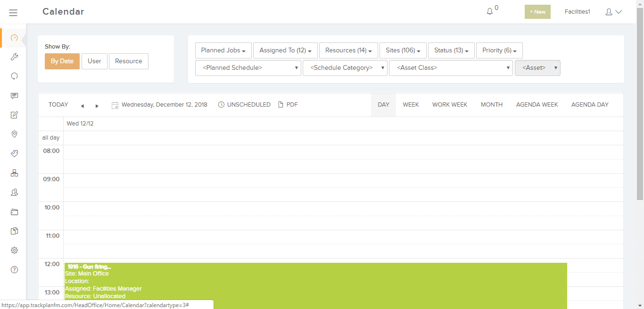Image resolution: width=644 pixels, height=309 pixels.
Task: Open Planned Schedule combo box
Action: 248,68
